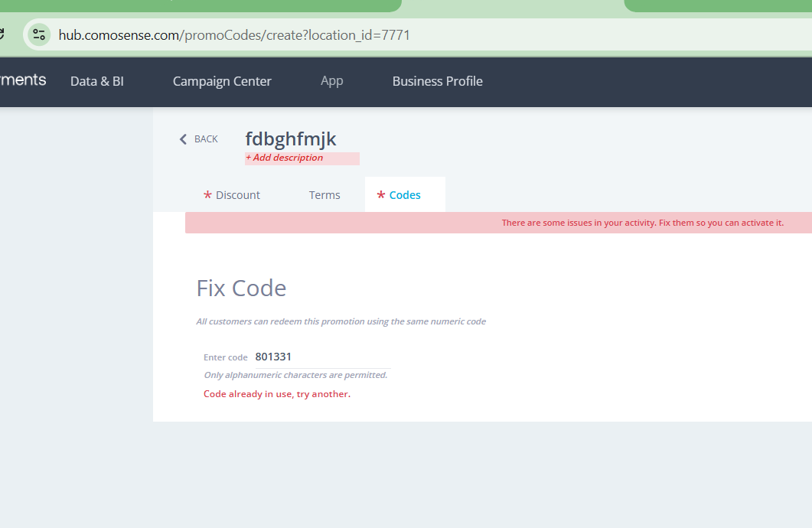The height and width of the screenshot is (528, 812).
Task: Click the 'Code already in use' error message
Action: tap(276, 394)
